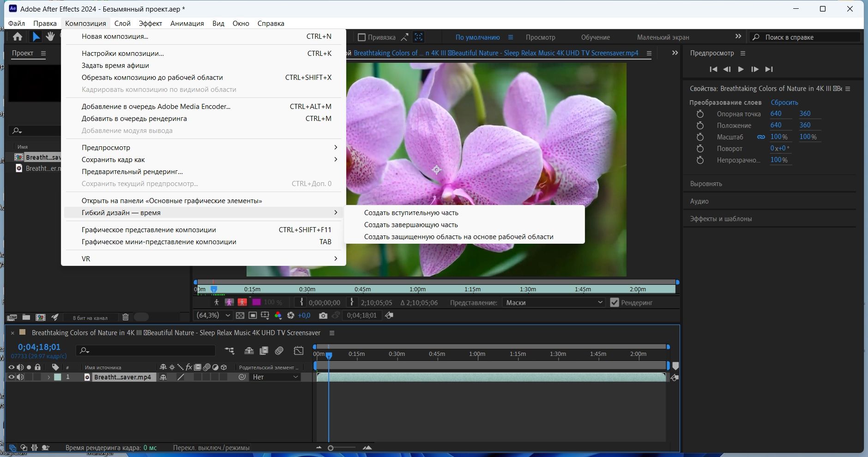Hide the Breatht...saver.mp4 layer eye toggle
The height and width of the screenshot is (457, 868).
tap(11, 377)
